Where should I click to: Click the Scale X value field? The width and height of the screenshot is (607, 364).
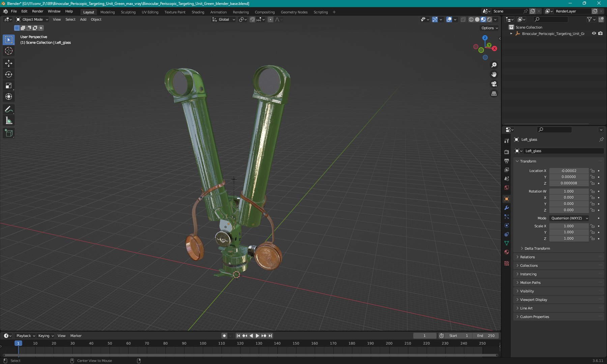569,226
